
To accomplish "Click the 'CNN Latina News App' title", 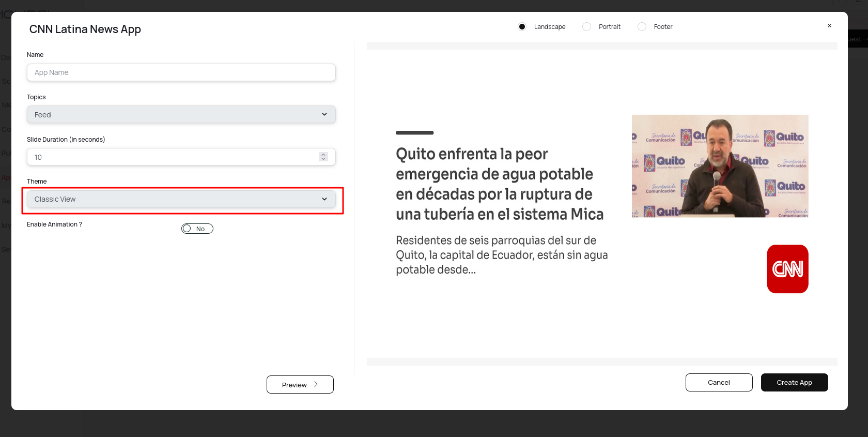I will click(85, 29).
